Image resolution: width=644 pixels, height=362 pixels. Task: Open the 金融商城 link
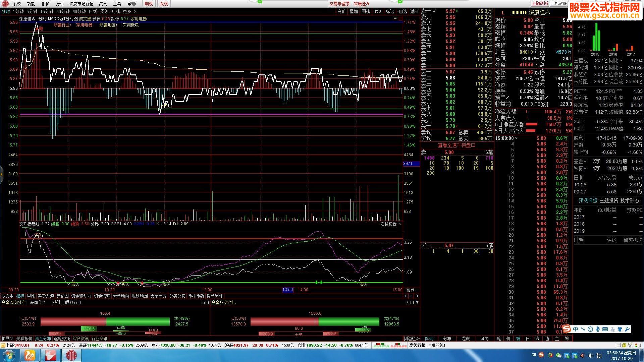tap(540, 3)
